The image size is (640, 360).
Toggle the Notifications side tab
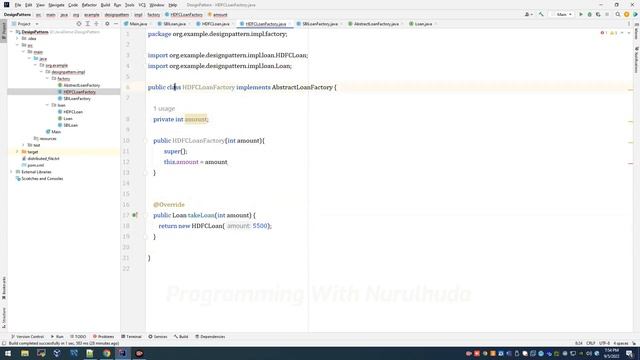636,60
